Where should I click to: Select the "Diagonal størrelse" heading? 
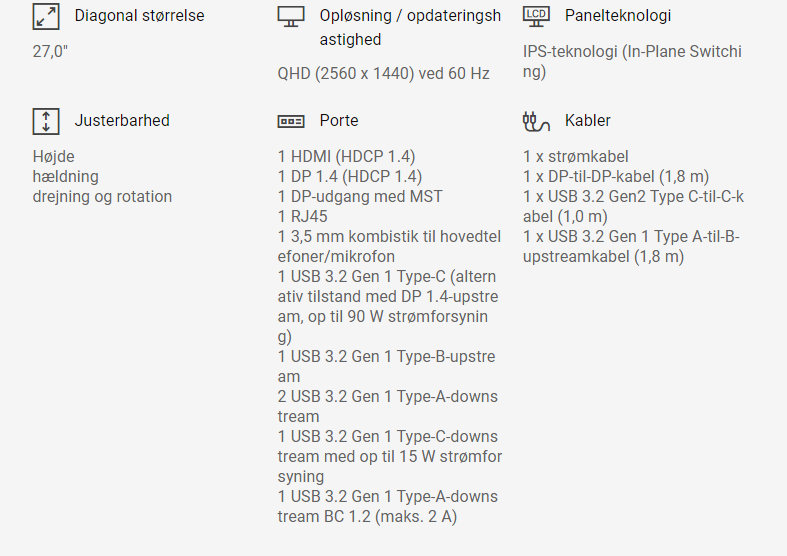pos(139,16)
